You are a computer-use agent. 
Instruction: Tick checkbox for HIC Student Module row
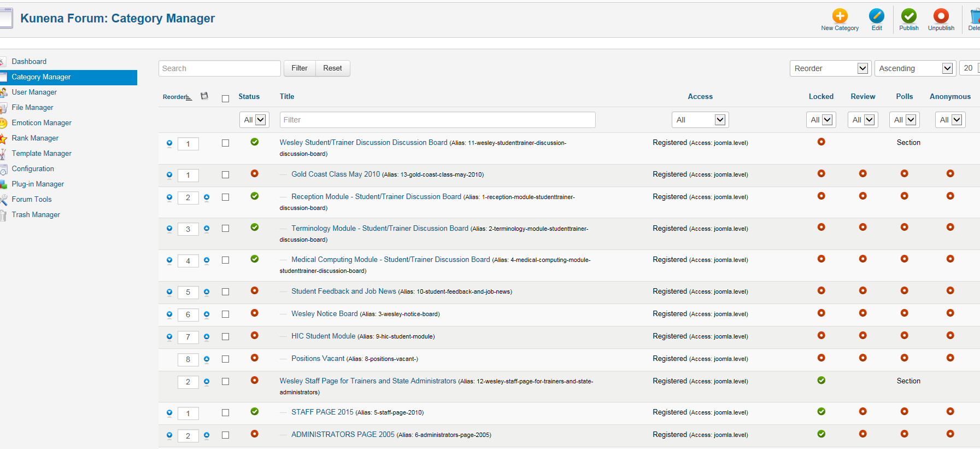[225, 337]
